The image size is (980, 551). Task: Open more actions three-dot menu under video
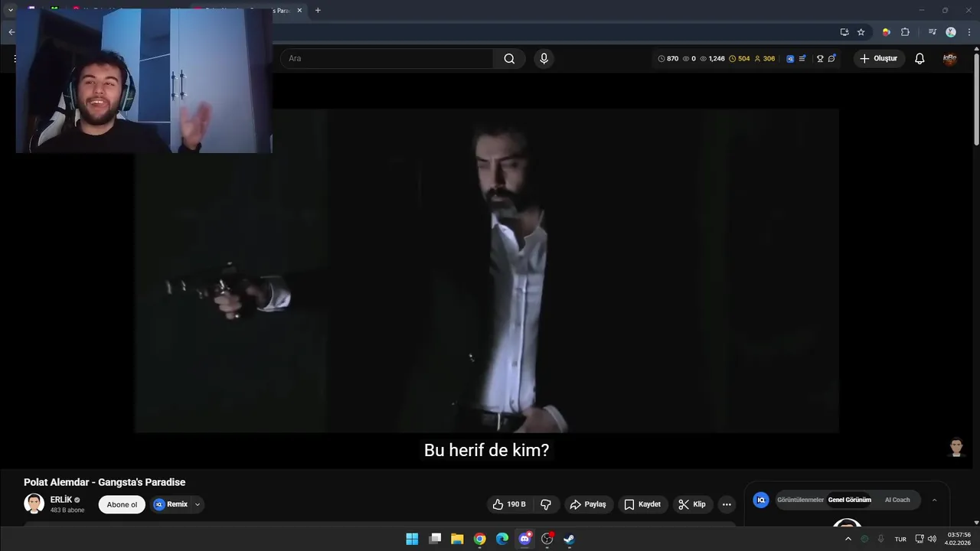coord(727,504)
